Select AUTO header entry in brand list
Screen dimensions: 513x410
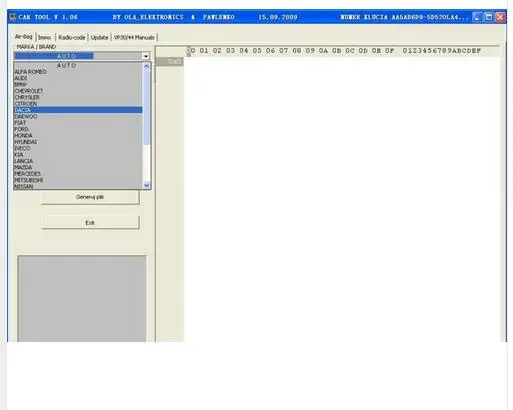(78, 65)
